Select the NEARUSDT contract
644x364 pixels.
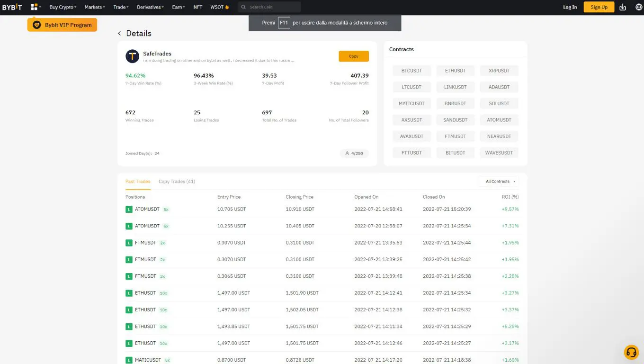coord(499,136)
